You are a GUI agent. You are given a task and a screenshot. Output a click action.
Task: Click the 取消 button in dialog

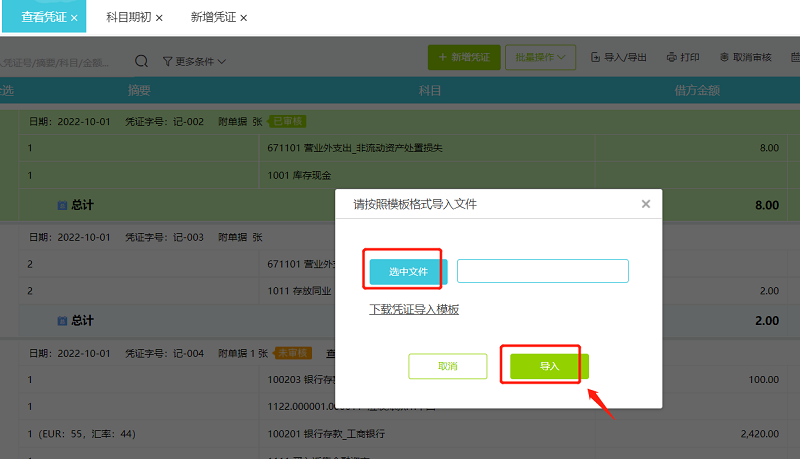tap(447, 367)
